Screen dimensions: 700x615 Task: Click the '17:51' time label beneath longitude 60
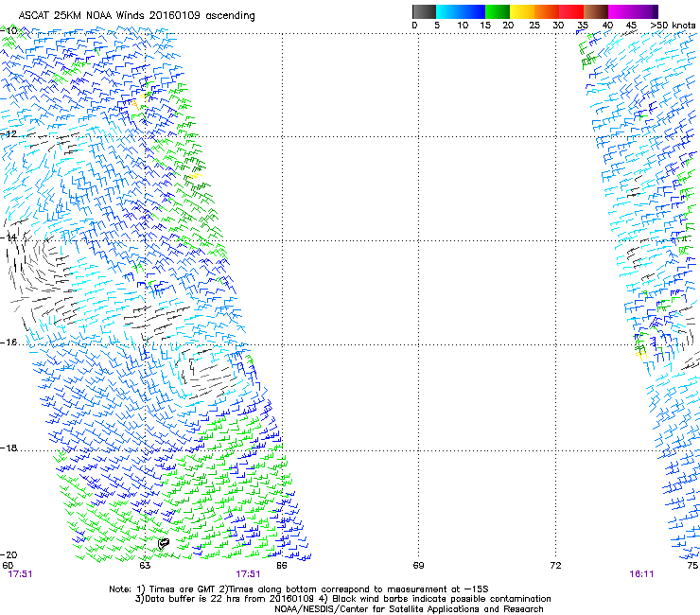click(x=20, y=574)
